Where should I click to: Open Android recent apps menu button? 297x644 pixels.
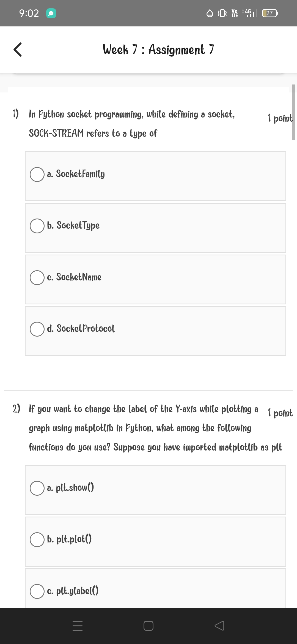pos(78,626)
